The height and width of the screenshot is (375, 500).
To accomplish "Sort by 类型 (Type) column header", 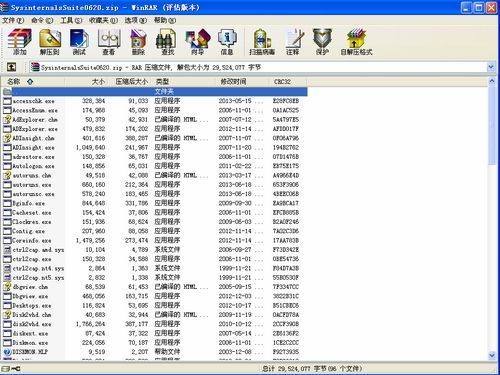I will coord(183,82).
